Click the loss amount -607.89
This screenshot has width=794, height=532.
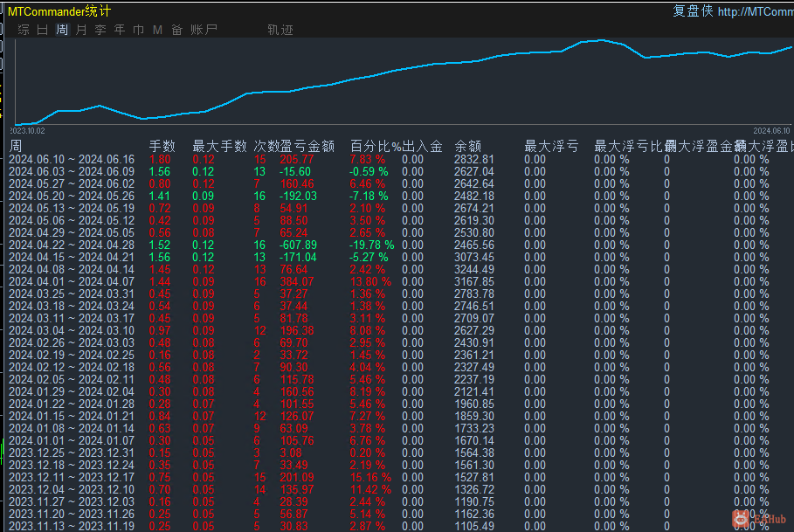(x=298, y=245)
